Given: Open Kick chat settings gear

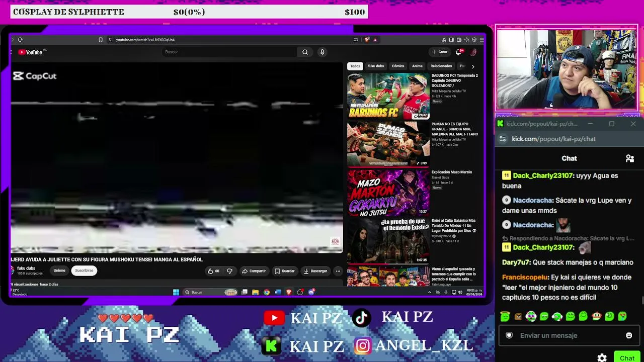Looking at the screenshot, I should tap(602, 358).
